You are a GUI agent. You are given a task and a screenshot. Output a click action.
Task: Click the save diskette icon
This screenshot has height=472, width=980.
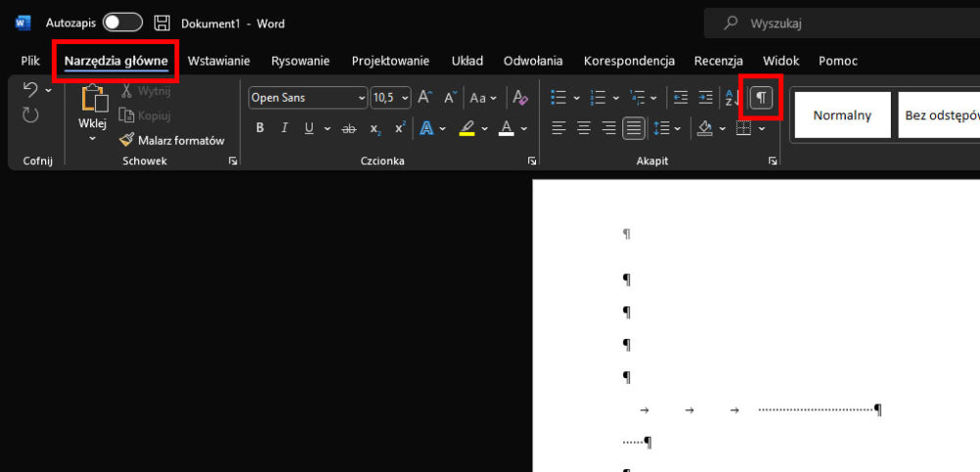coord(162,24)
